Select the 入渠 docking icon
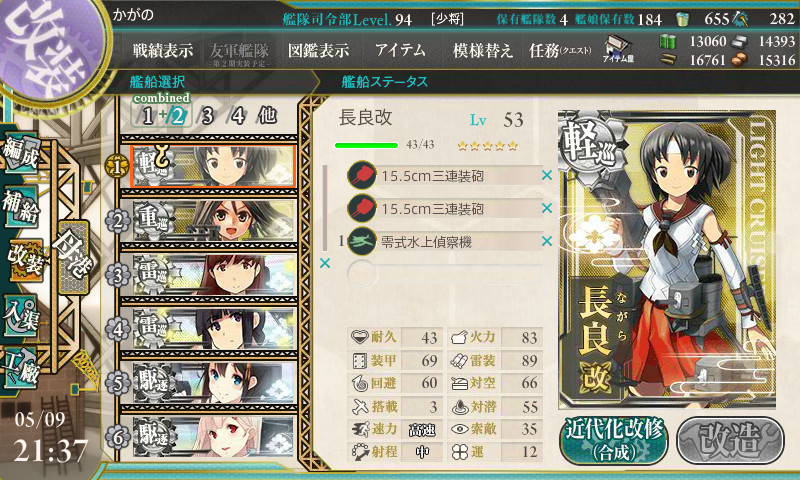 click(20, 316)
